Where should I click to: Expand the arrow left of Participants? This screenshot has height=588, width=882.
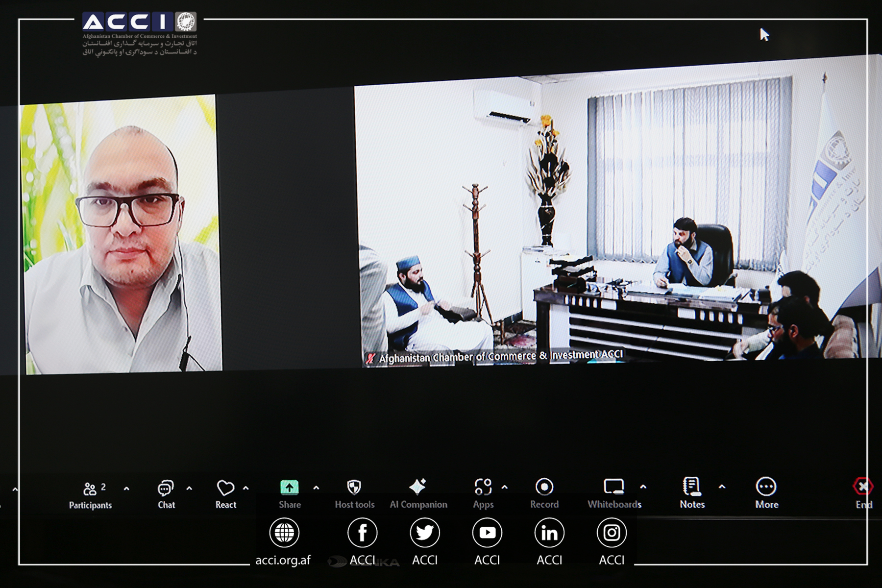15,490
